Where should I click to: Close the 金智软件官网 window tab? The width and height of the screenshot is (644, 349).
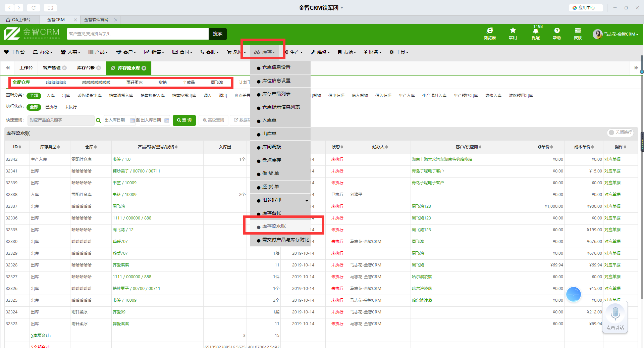pyautogui.click(x=116, y=20)
